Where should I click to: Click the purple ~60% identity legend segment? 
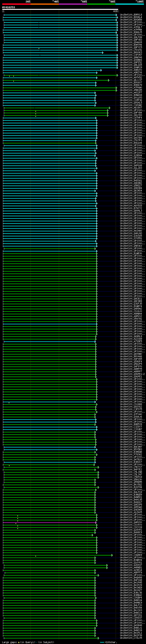coord(73,4)
